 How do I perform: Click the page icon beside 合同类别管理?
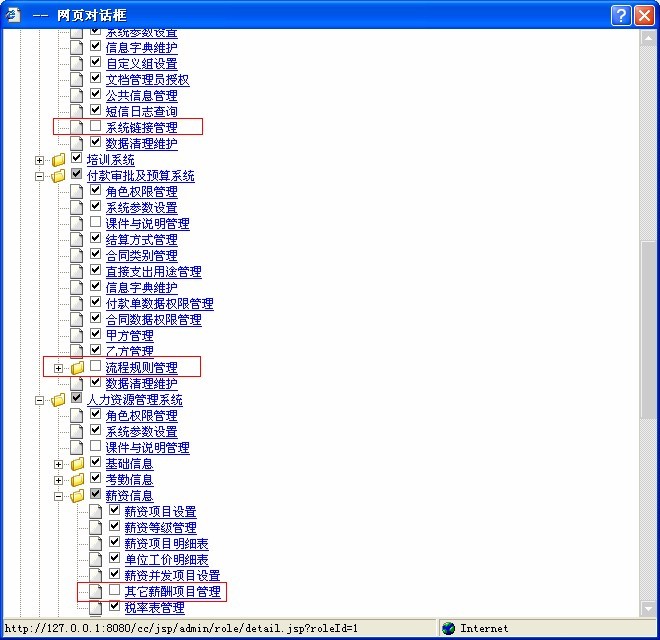[x=77, y=255]
